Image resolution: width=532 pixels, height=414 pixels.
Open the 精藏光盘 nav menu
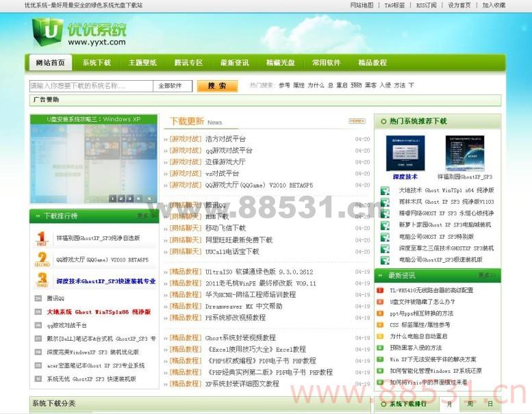coord(281,63)
